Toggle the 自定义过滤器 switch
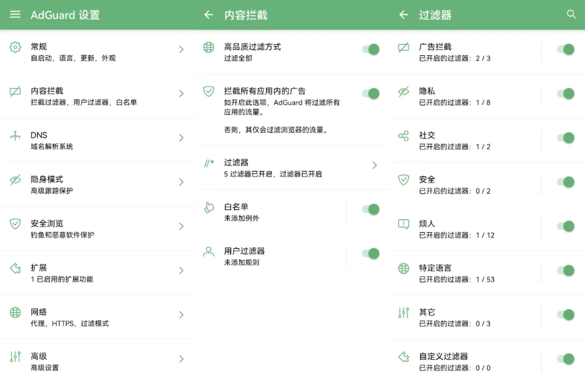The height and width of the screenshot is (392, 585). click(565, 359)
